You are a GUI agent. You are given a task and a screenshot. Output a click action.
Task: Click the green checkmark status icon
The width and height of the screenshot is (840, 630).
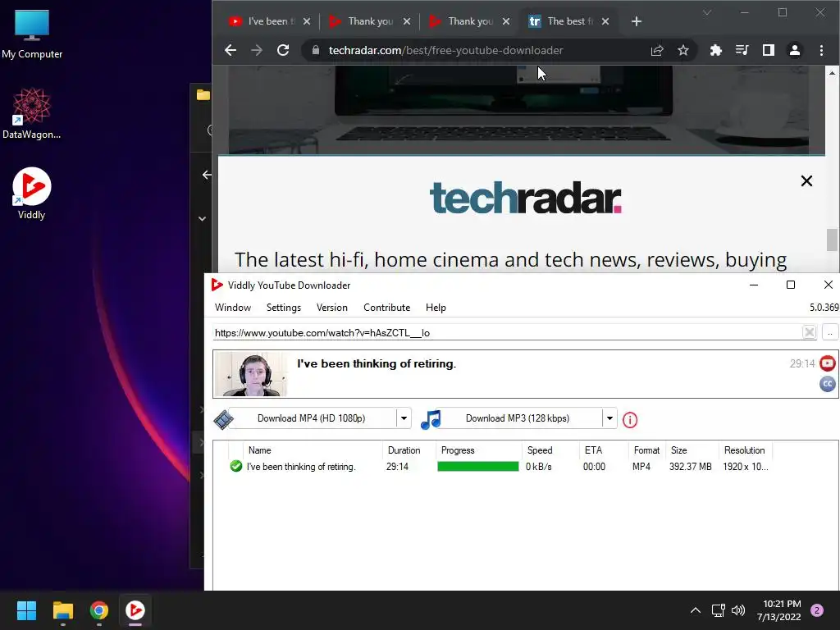click(235, 466)
